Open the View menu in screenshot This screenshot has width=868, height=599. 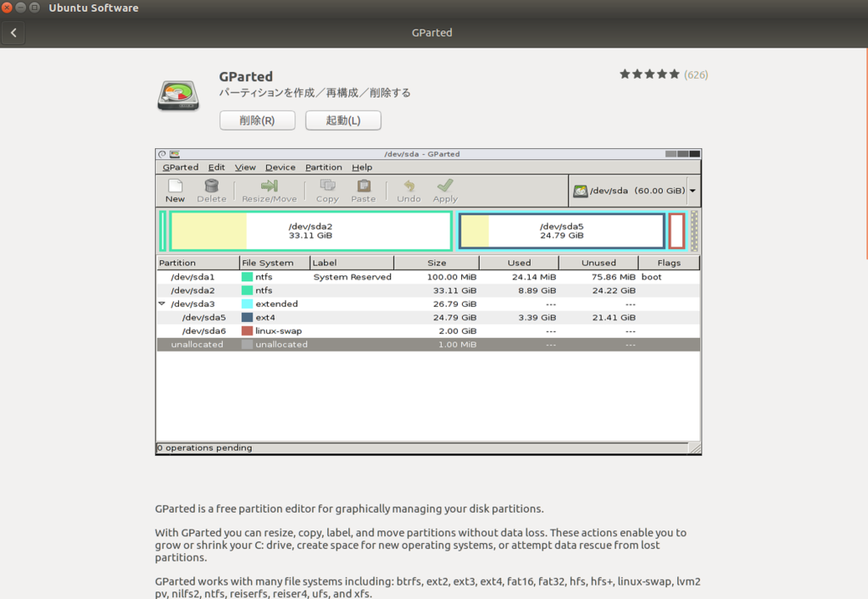(x=245, y=167)
